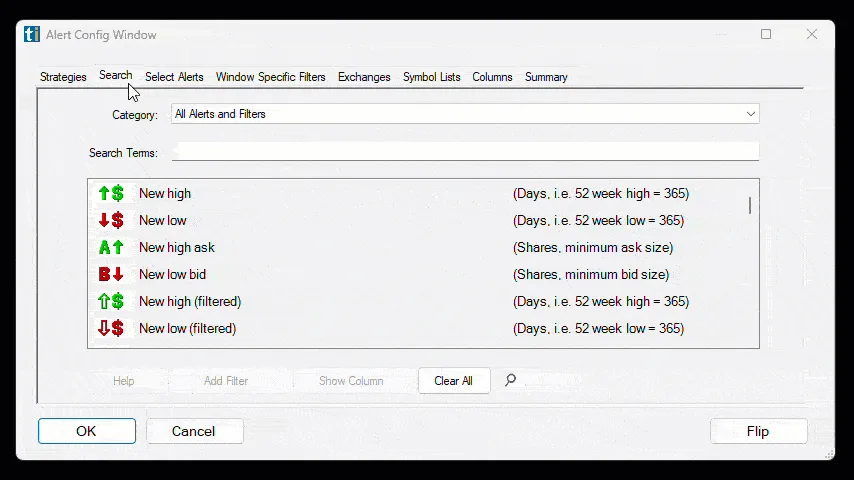Screen dimensions: 854x480
Task: Click the Cancel button
Action: [x=194, y=431]
